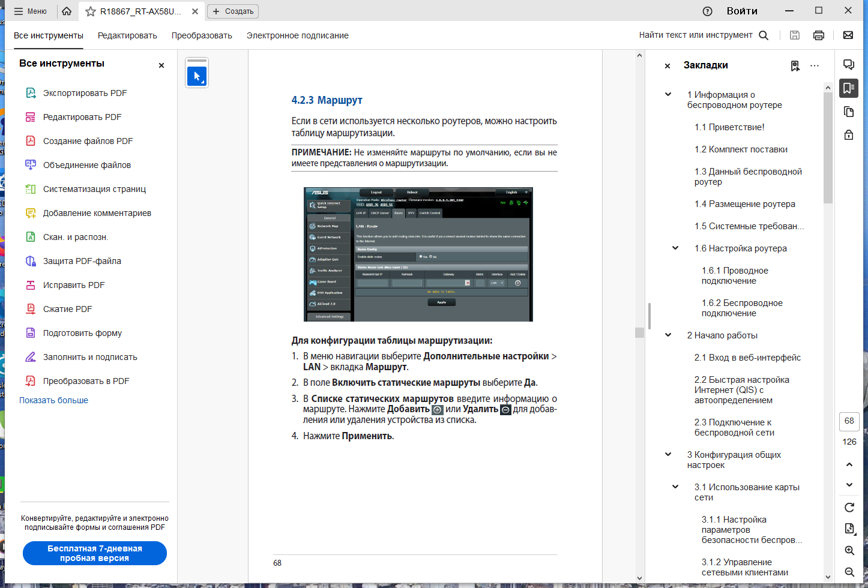The height and width of the screenshot is (588, 868).
Task: Open the Меню hamburger menu
Action: tap(30, 11)
